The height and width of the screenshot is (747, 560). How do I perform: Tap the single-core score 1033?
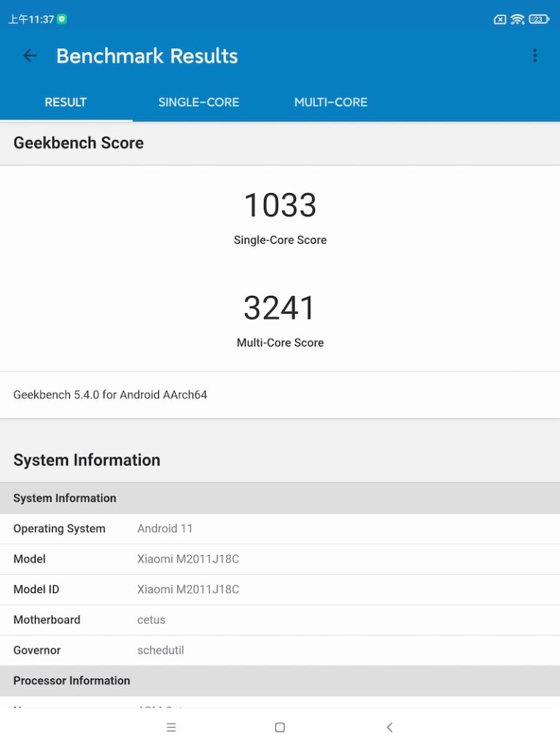pos(280,205)
